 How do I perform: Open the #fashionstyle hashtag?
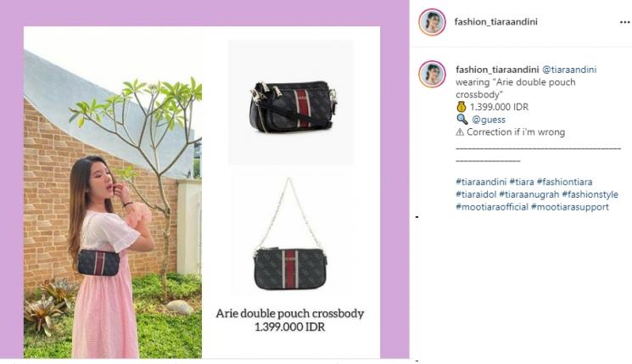click(x=590, y=194)
